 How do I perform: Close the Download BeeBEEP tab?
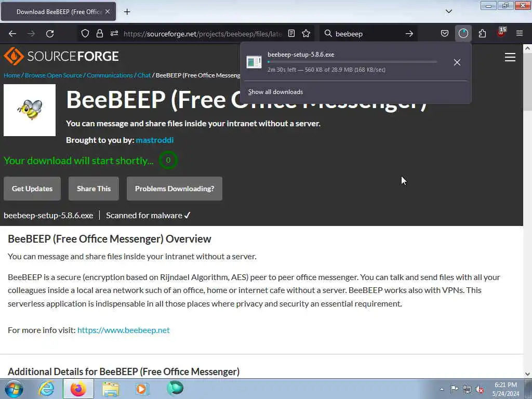[x=108, y=11]
